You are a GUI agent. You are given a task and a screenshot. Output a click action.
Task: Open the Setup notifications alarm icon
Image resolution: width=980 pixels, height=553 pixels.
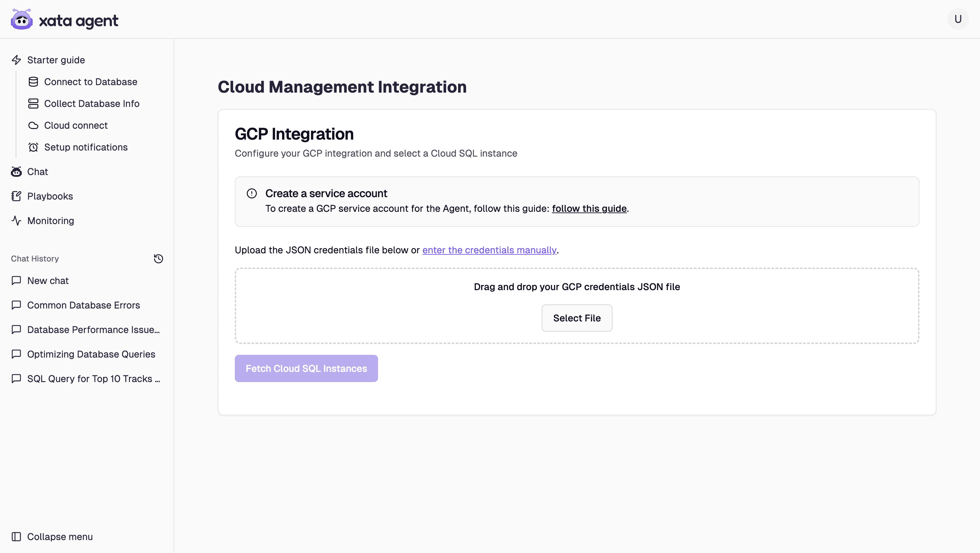pyautogui.click(x=33, y=147)
